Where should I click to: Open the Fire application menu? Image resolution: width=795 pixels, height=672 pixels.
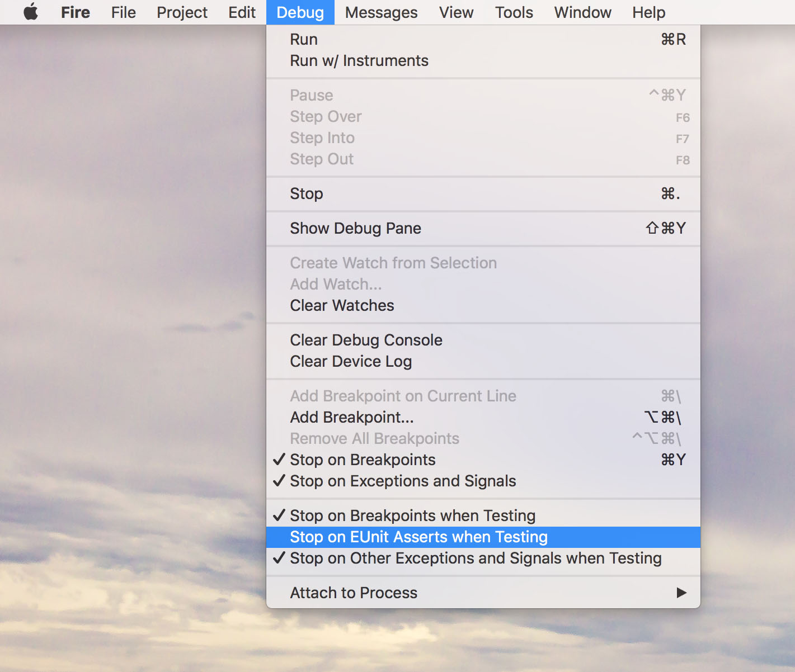coord(76,12)
